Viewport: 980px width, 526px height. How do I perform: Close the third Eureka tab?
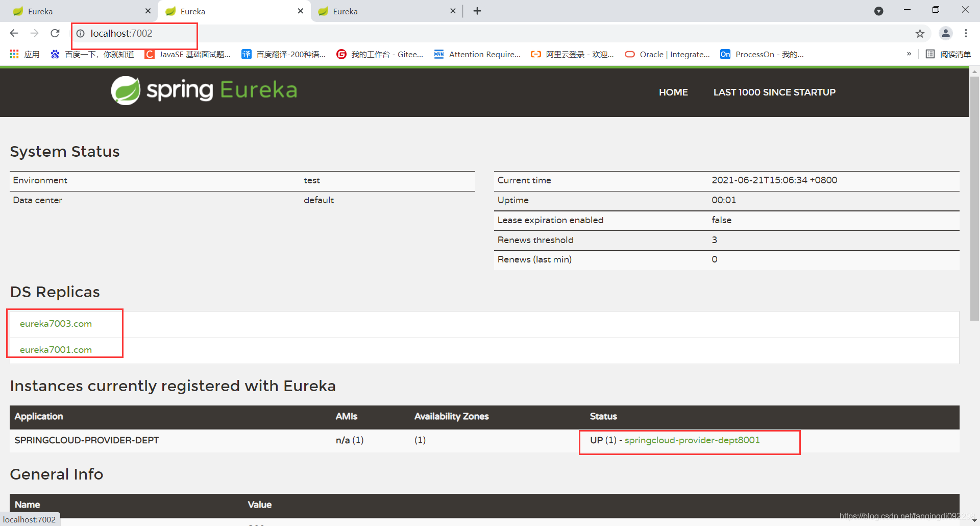[x=453, y=11]
